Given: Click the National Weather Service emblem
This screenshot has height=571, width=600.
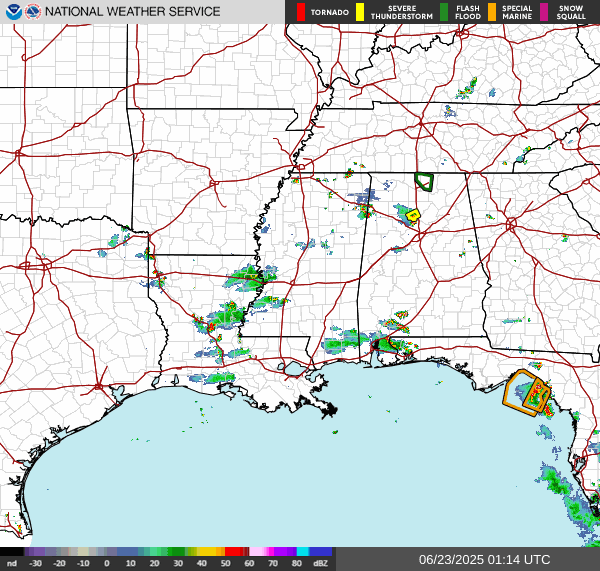Looking at the screenshot, I should point(33,12).
